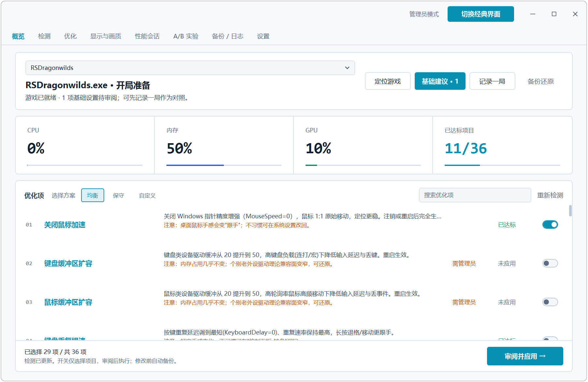Select the 自定义 scheme
The image size is (588, 382).
pos(147,195)
